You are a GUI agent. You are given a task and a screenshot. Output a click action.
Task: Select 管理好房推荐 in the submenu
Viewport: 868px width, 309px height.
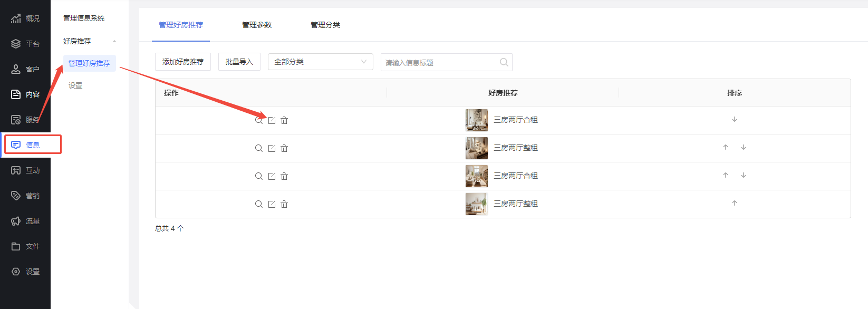click(89, 63)
